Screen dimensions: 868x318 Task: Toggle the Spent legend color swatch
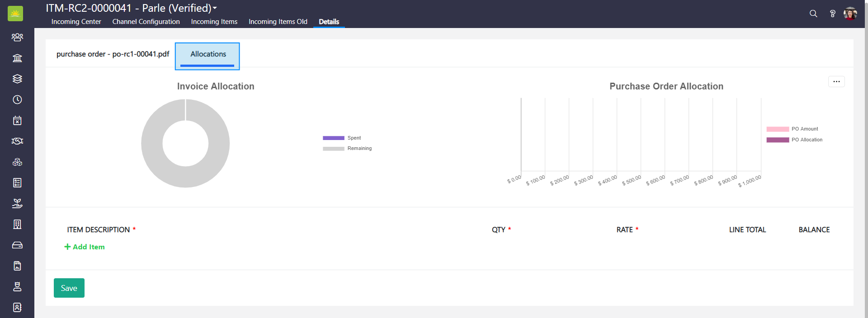[333, 138]
